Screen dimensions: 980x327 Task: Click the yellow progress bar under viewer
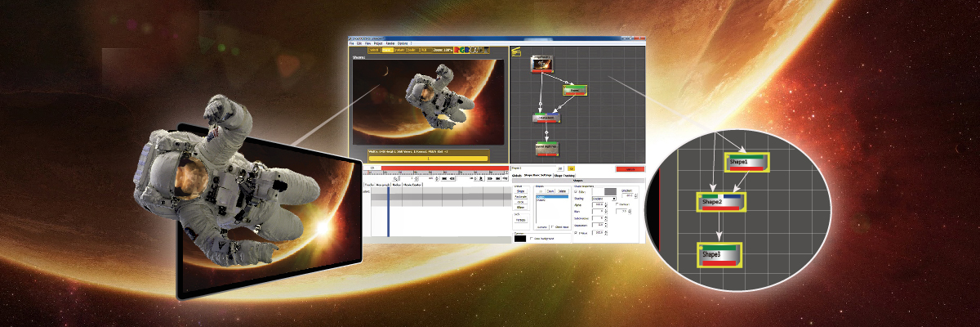point(429,159)
